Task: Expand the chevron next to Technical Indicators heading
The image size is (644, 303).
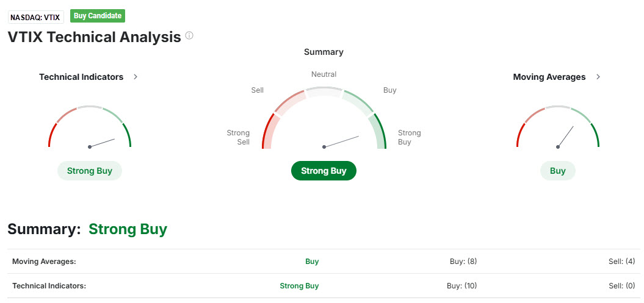Action: click(x=136, y=77)
